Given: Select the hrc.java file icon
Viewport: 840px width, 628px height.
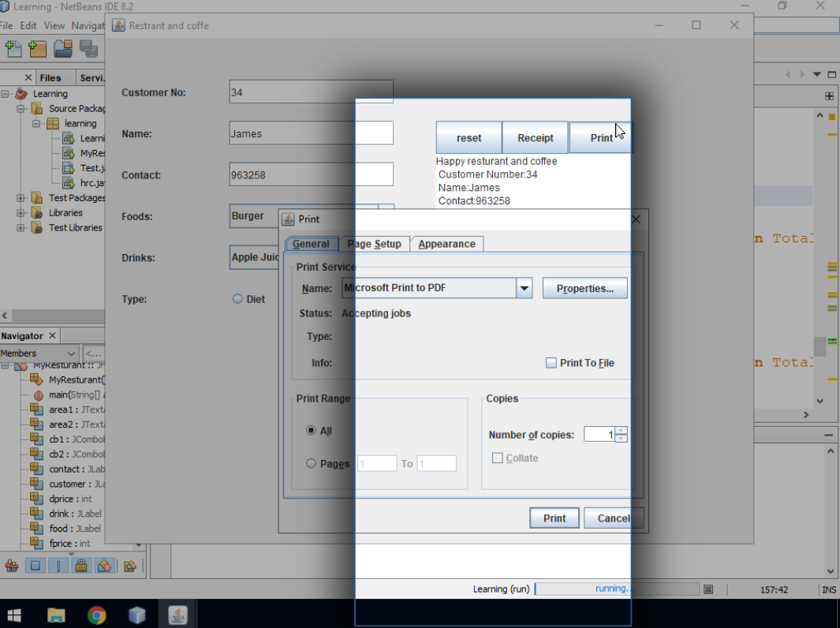Looking at the screenshot, I should click(69, 183).
